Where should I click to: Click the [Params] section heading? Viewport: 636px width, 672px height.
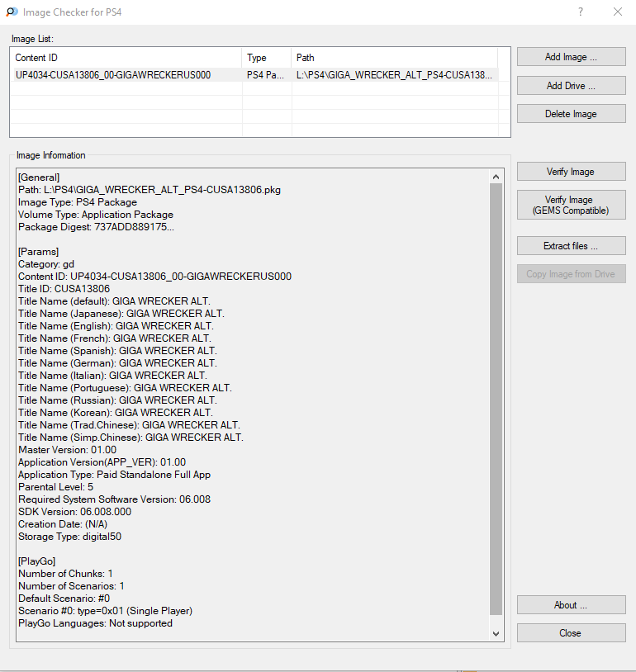(x=38, y=252)
